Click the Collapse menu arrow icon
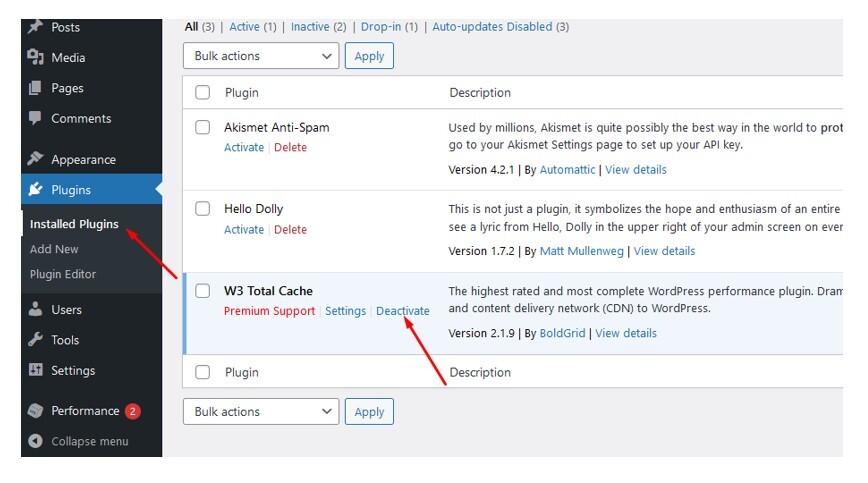868x483 pixels. point(35,441)
